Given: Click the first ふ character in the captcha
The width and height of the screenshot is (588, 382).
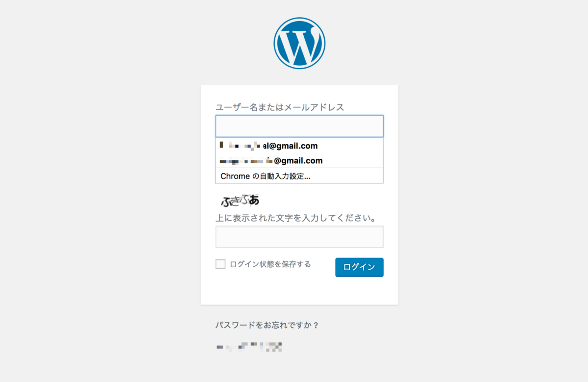Looking at the screenshot, I should pos(226,201).
